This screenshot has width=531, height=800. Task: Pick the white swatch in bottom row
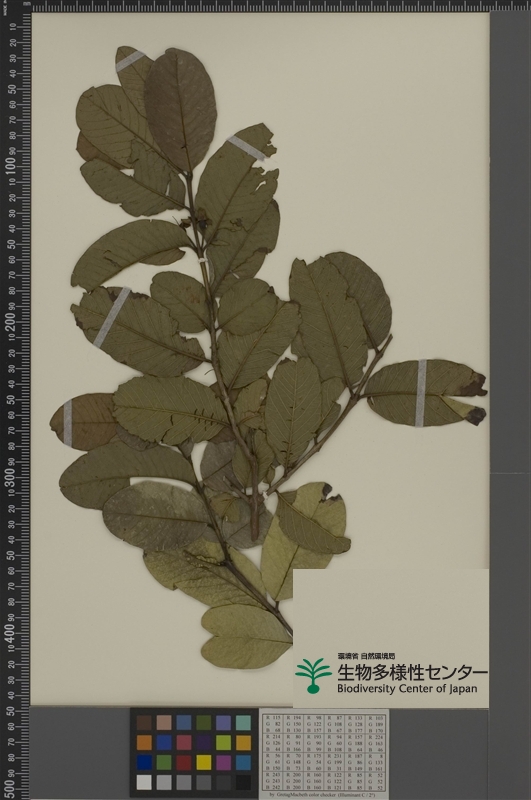[x=144, y=782]
